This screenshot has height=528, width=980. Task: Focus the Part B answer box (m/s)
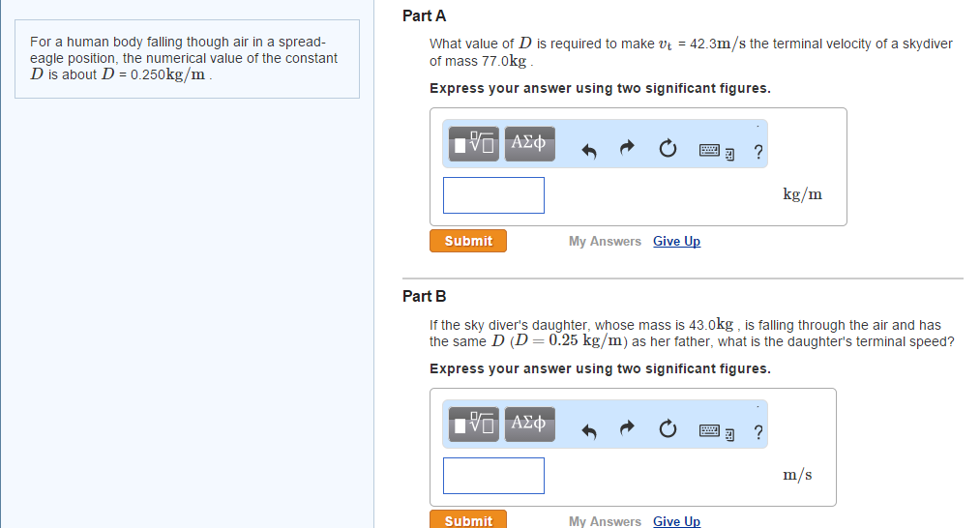click(x=493, y=476)
